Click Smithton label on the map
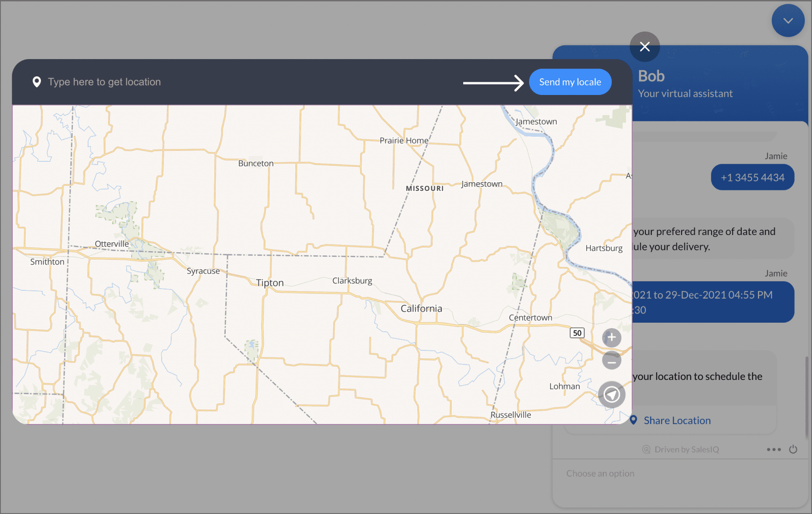Screen dimensions: 812x514 pos(47,262)
